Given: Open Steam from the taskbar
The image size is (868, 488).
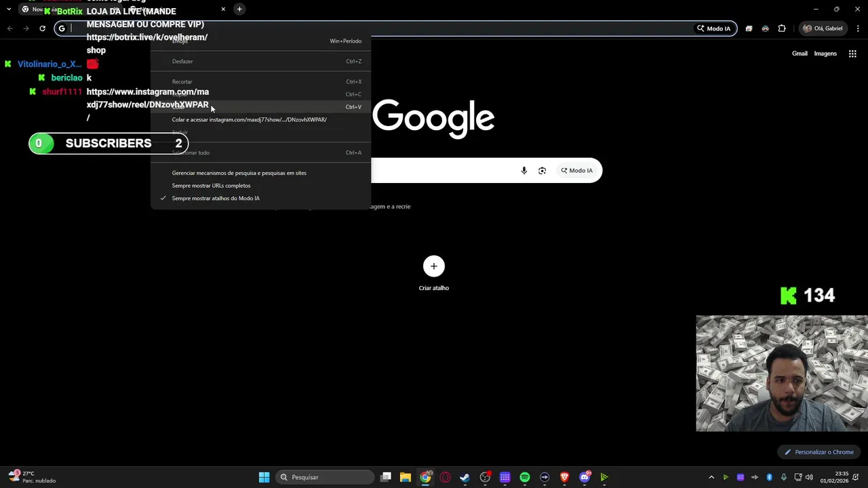Looking at the screenshot, I should click(x=465, y=477).
